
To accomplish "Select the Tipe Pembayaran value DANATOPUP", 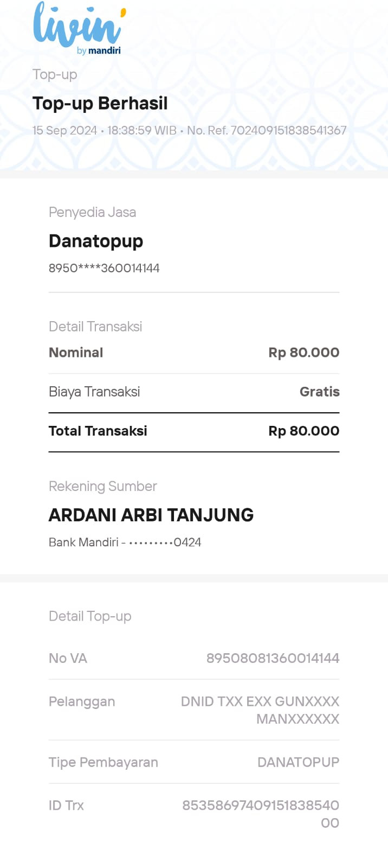I will point(299,762).
